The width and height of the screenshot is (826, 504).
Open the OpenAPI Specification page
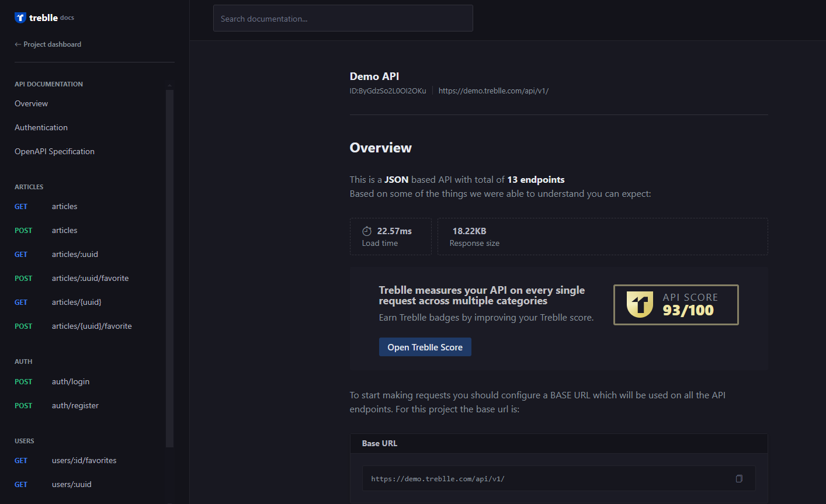point(54,151)
